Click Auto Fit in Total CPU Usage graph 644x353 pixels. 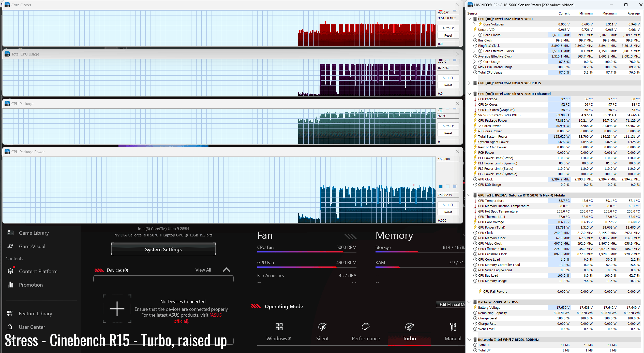448,78
